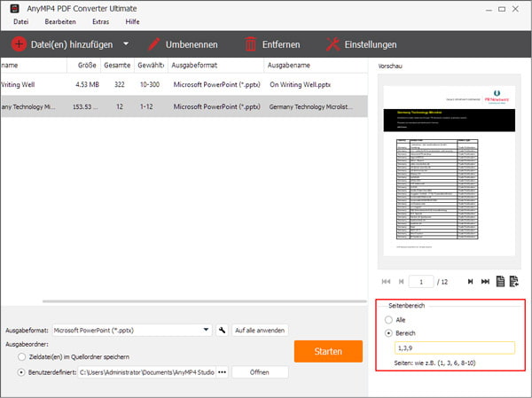Click the Entfernen trash icon
Image resolution: width=532 pixels, height=398 pixels.
point(250,44)
